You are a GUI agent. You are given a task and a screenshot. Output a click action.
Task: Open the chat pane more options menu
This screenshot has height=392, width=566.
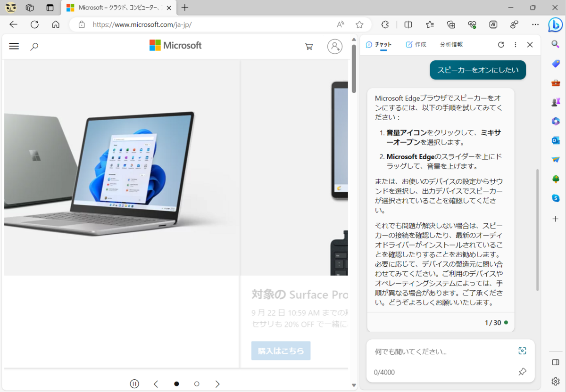[x=516, y=45]
